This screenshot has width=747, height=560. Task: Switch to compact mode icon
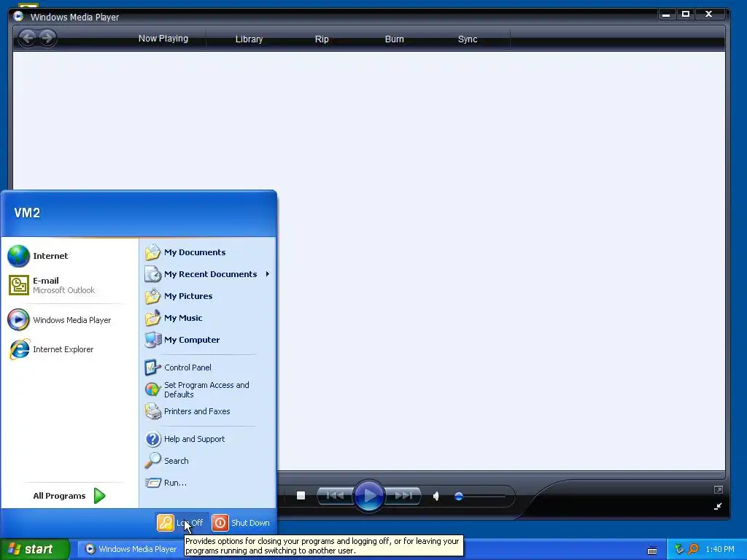pos(718,506)
